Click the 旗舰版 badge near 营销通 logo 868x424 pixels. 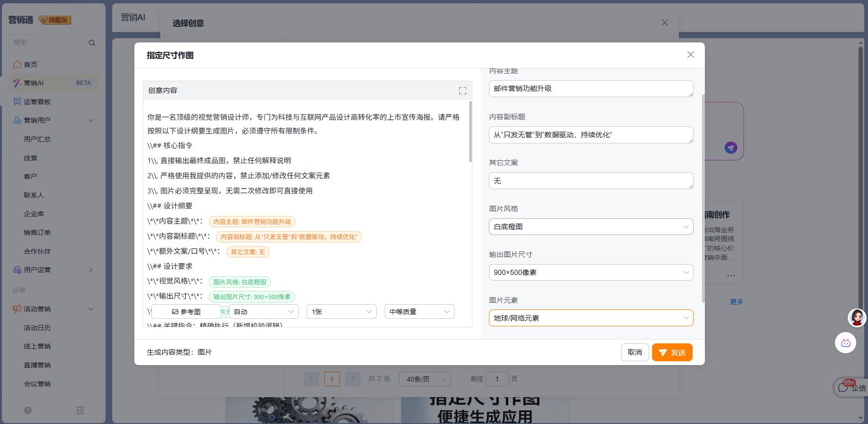[55, 20]
